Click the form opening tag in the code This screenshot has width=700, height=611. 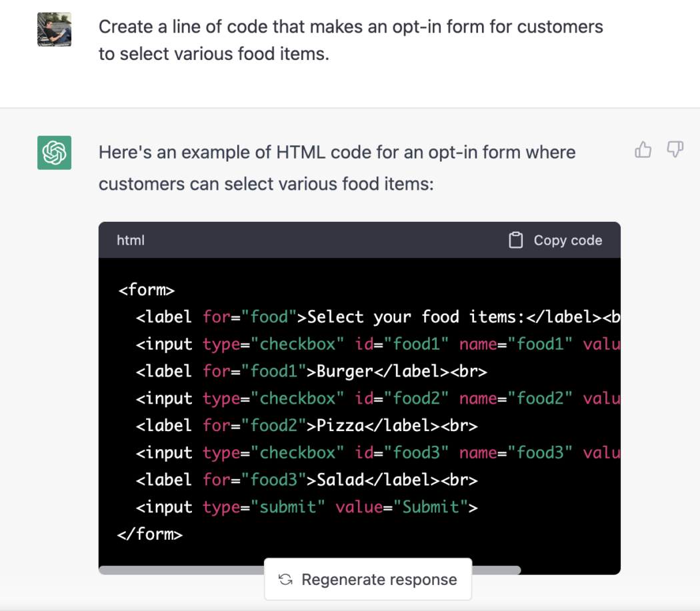pyautogui.click(x=146, y=289)
